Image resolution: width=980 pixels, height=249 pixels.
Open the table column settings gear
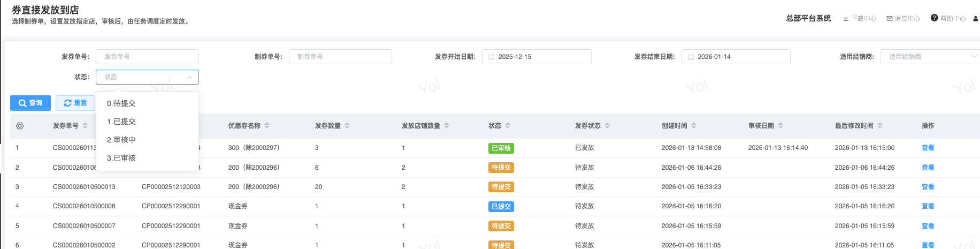click(20, 126)
